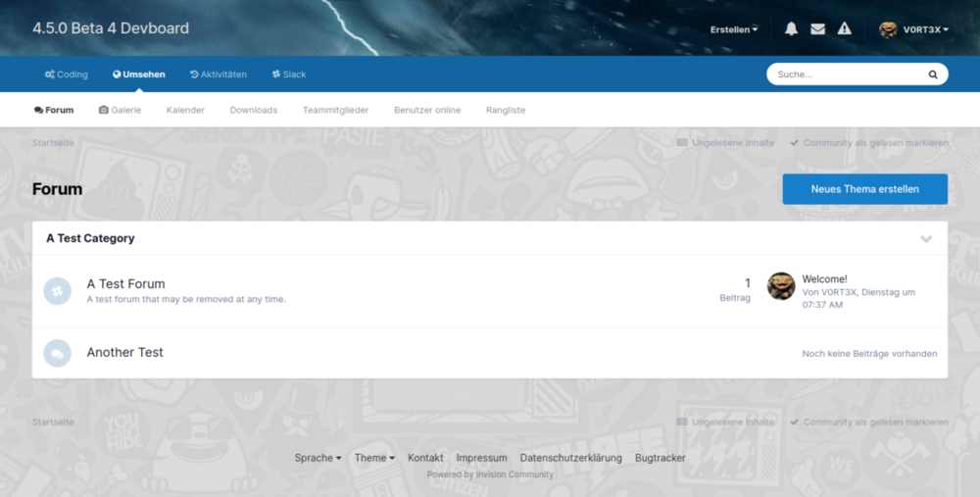Open the Welcome! latest post link
This screenshot has width=980, height=497.
pos(824,278)
